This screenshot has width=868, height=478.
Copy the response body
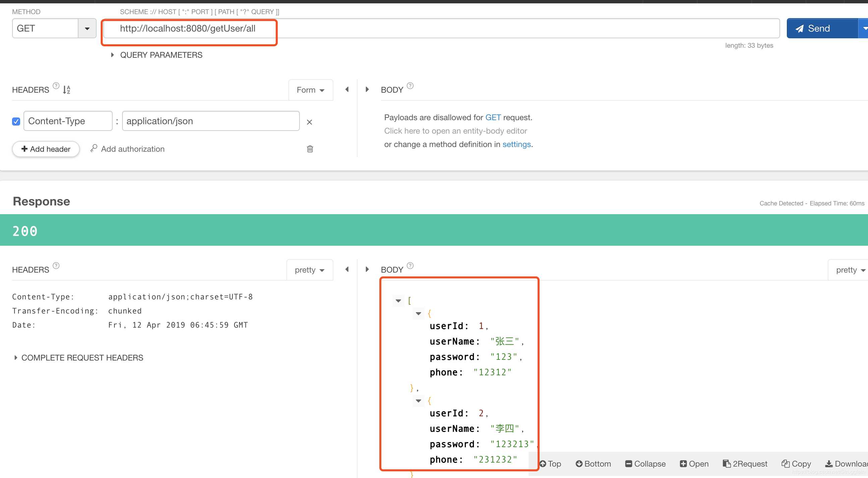pos(796,464)
